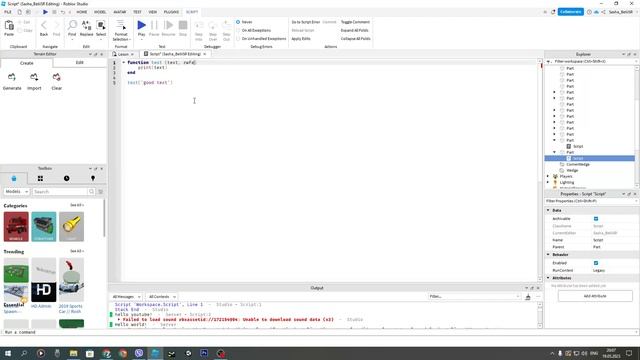Select CornerWedge in Explorer tree
640x360 pixels.
coord(578,164)
